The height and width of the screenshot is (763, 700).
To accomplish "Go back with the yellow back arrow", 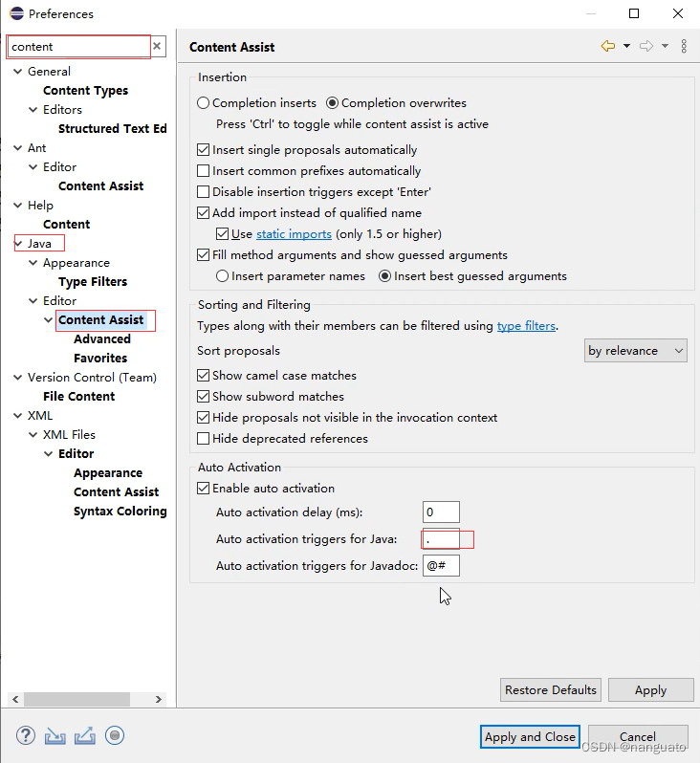I will (608, 46).
